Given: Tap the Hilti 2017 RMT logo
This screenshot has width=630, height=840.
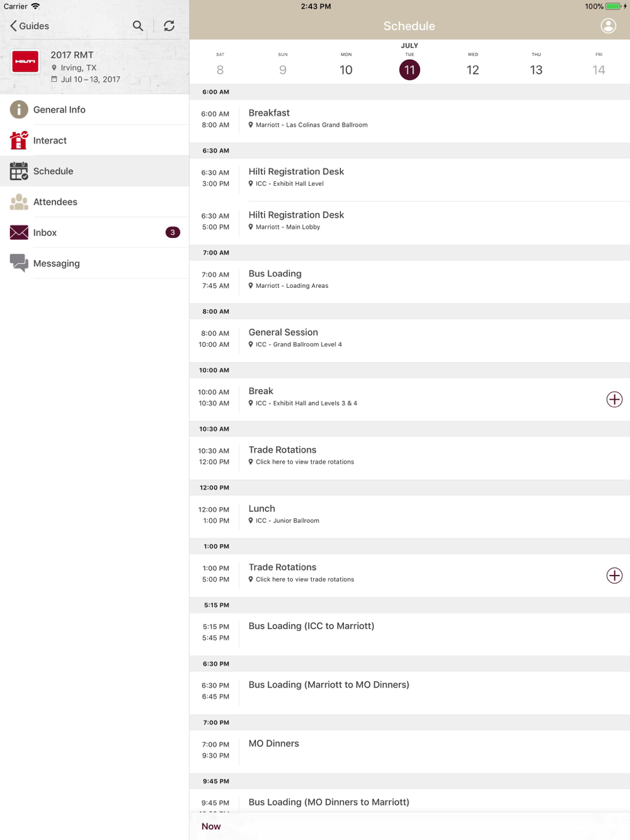Looking at the screenshot, I should (x=26, y=62).
